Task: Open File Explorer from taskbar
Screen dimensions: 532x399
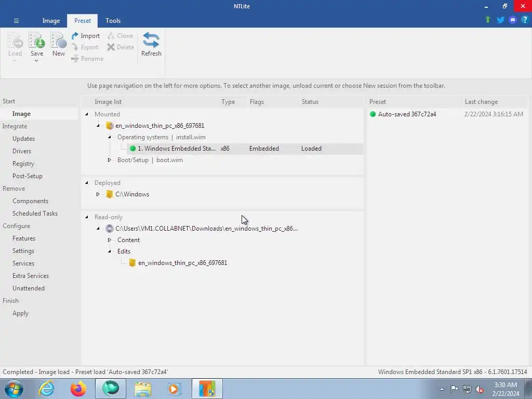Action: [143, 389]
